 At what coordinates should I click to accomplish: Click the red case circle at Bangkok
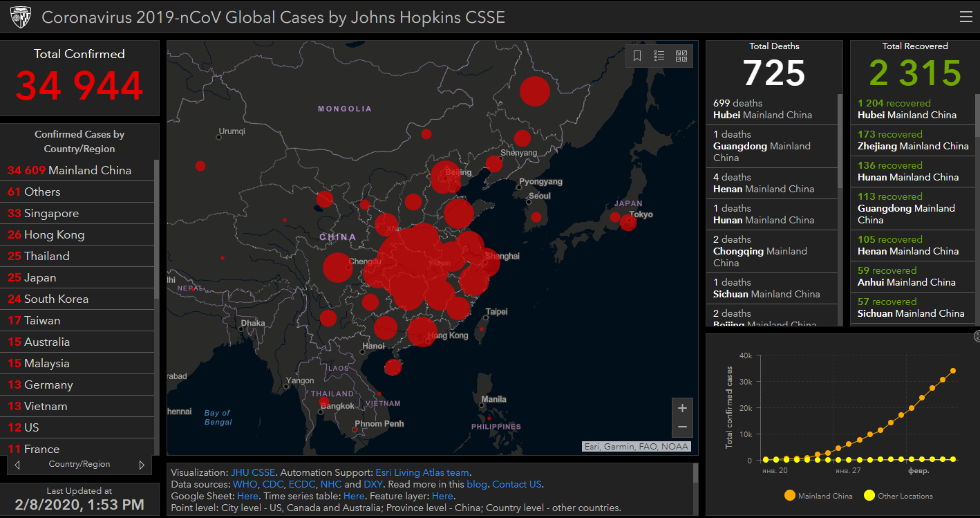[x=324, y=403]
